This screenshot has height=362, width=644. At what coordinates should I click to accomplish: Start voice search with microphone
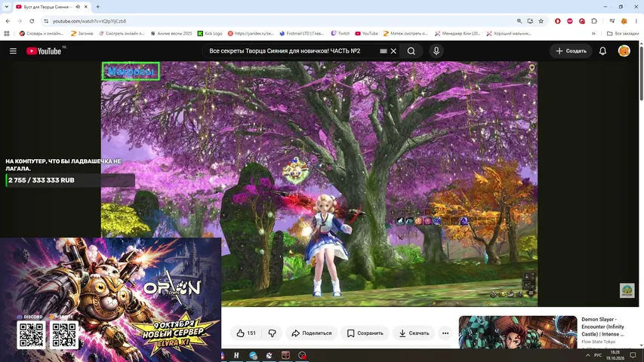pos(436,51)
